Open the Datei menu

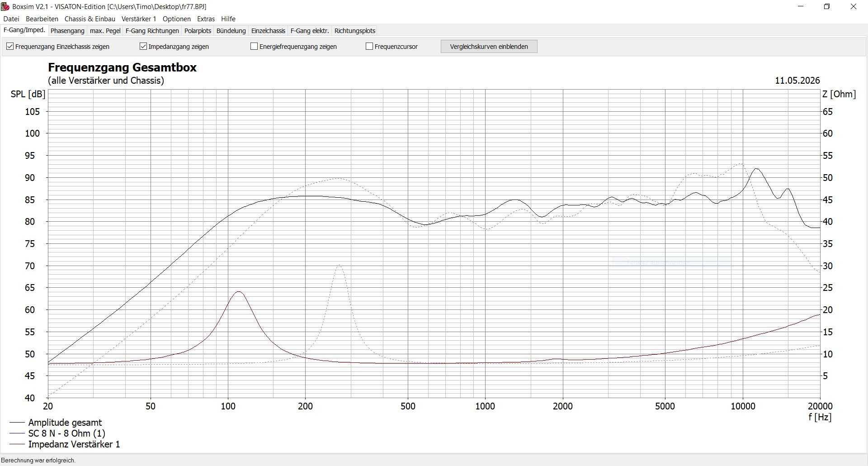click(11, 19)
